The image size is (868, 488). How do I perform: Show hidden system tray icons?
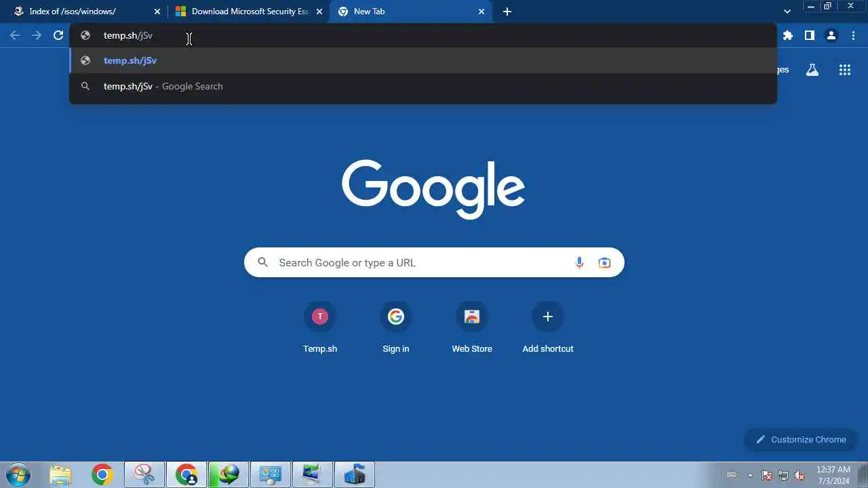click(750, 475)
